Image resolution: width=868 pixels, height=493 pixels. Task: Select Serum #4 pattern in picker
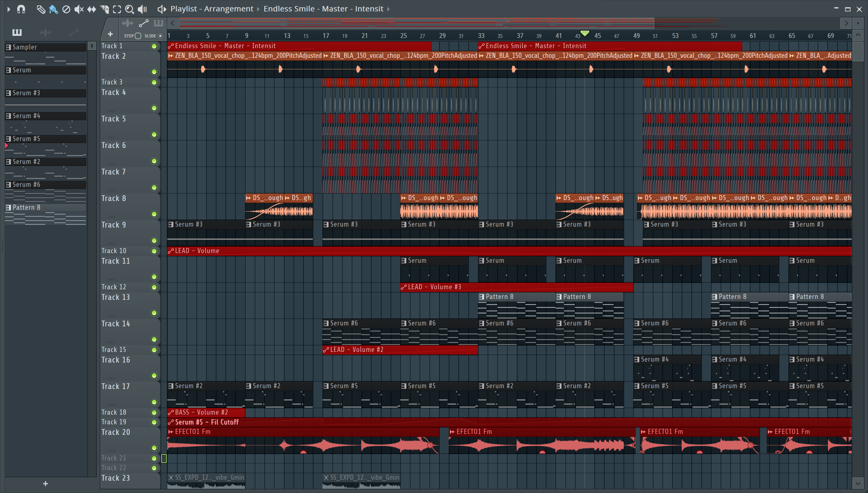tap(46, 116)
